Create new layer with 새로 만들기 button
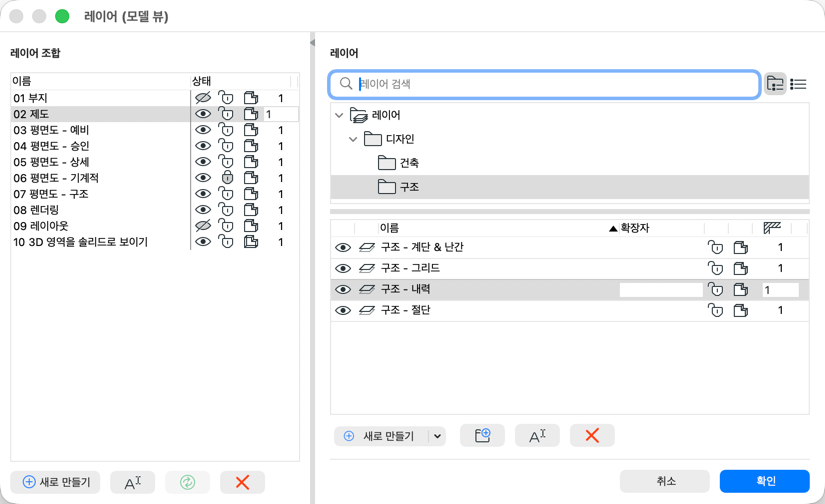 [x=382, y=436]
